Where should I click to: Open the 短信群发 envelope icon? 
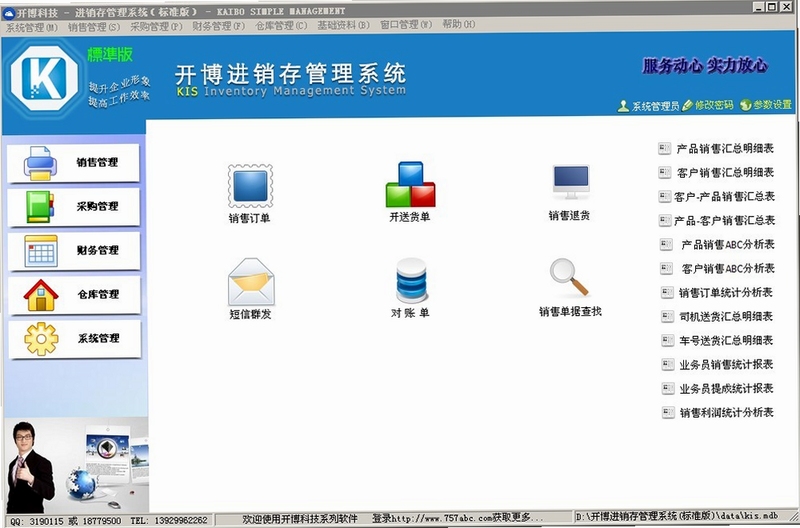coord(251,281)
